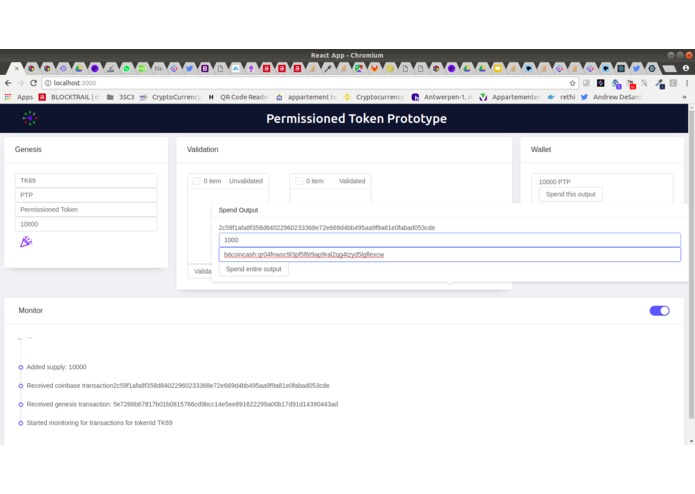Click the app logo in header
Viewport: 695px width, 494px height.
(30, 118)
